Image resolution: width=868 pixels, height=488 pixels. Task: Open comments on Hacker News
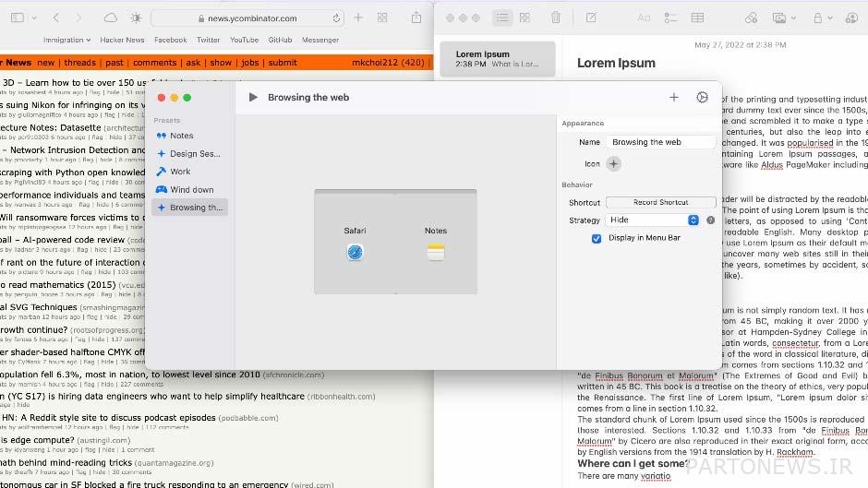154,63
